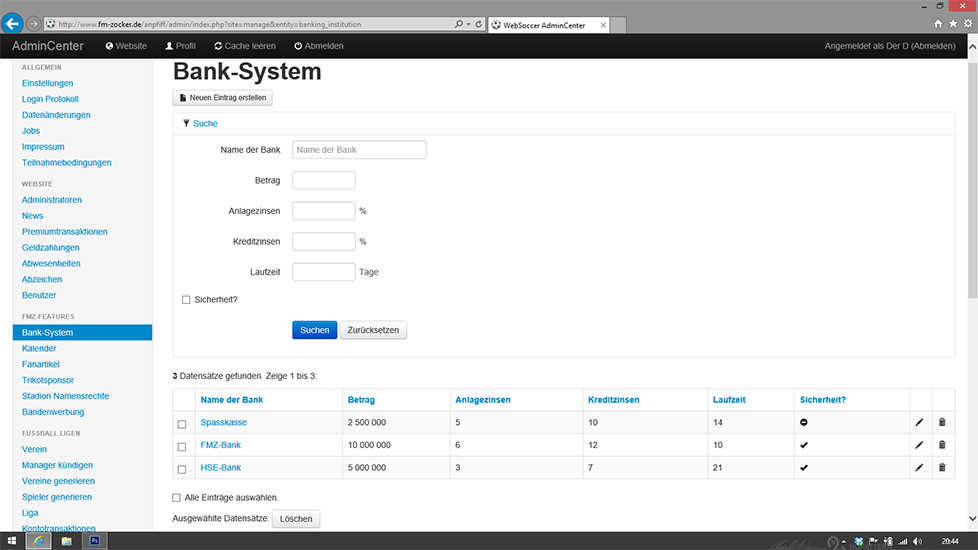Screen dimensions: 978x550
Task: Click Neuen Eintrag erstellen button
Action: 222,97
